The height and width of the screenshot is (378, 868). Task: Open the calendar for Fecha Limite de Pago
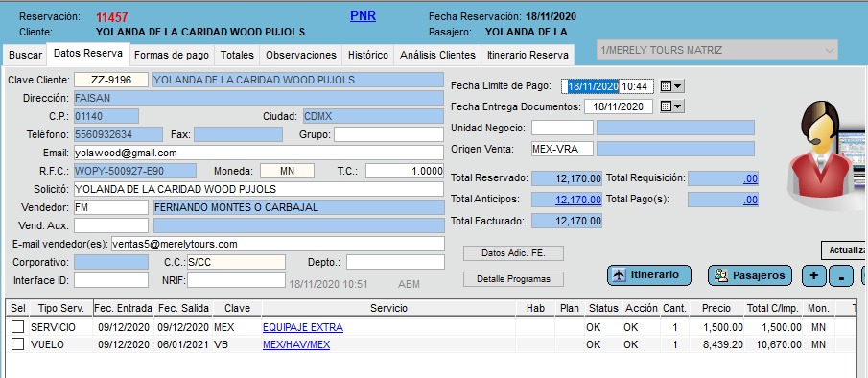tap(667, 86)
